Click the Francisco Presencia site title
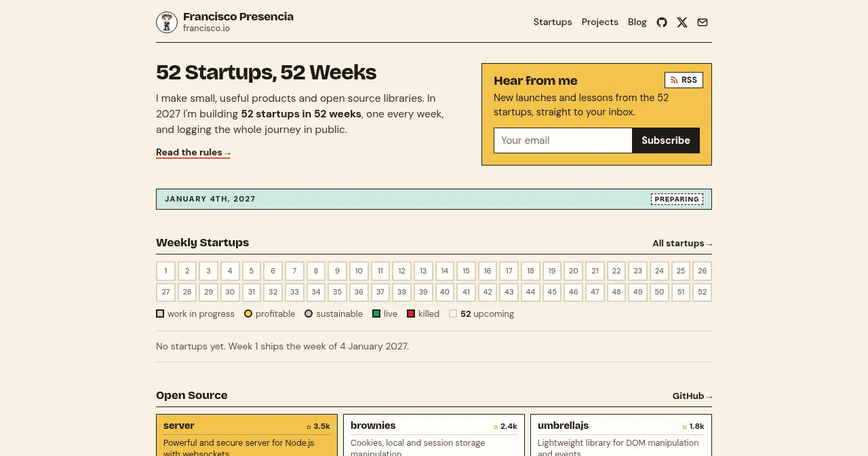Screen dimensions: 868x456 (x=238, y=17)
